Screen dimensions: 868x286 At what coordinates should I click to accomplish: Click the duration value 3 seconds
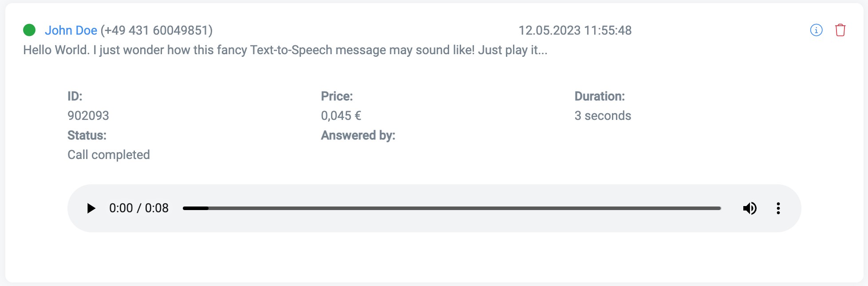603,115
